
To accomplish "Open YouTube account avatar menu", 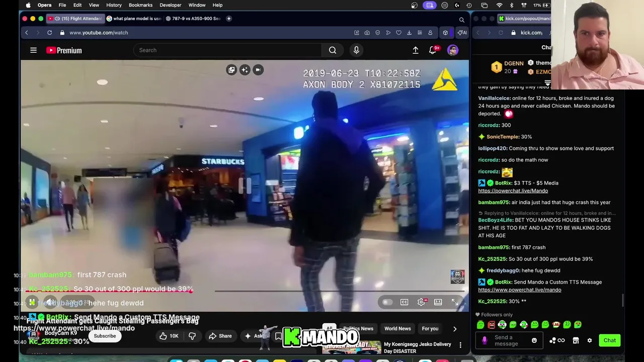I will coord(453,50).
